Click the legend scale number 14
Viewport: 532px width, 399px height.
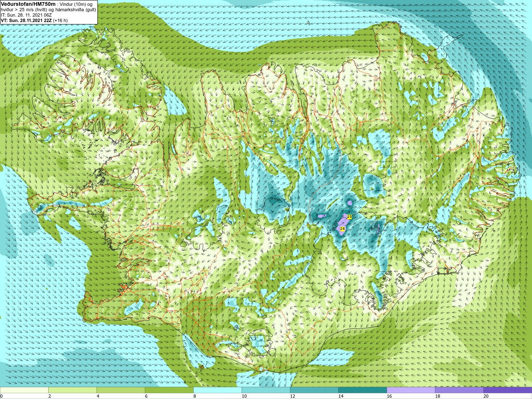pyautogui.click(x=341, y=396)
